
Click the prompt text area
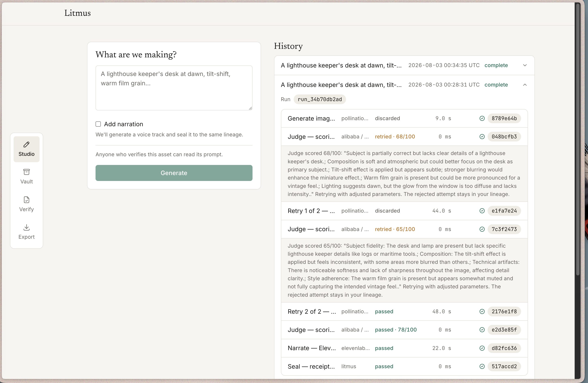pos(174,88)
